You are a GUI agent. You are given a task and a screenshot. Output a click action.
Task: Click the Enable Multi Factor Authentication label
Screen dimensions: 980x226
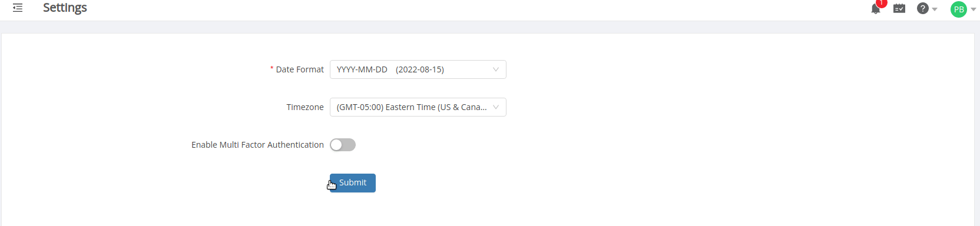point(257,145)
